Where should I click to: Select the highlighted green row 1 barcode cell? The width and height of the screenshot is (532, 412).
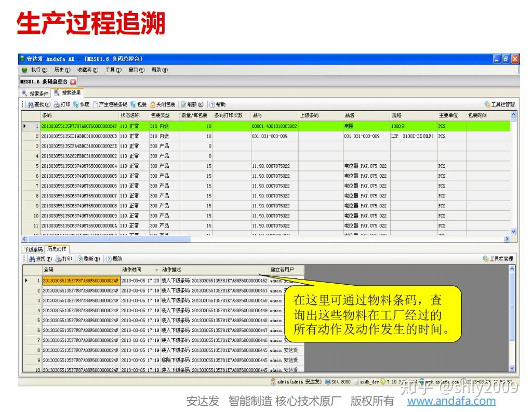click(x=79, y=126)
